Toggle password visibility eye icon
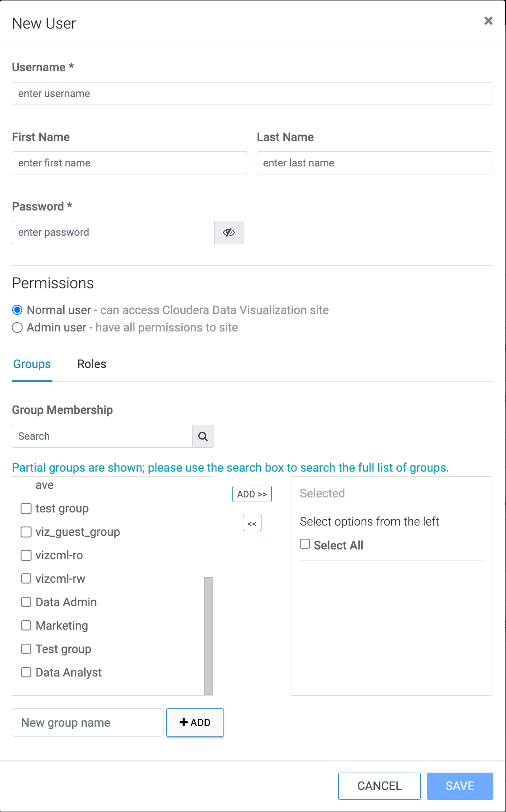 (x=229, y=233)
